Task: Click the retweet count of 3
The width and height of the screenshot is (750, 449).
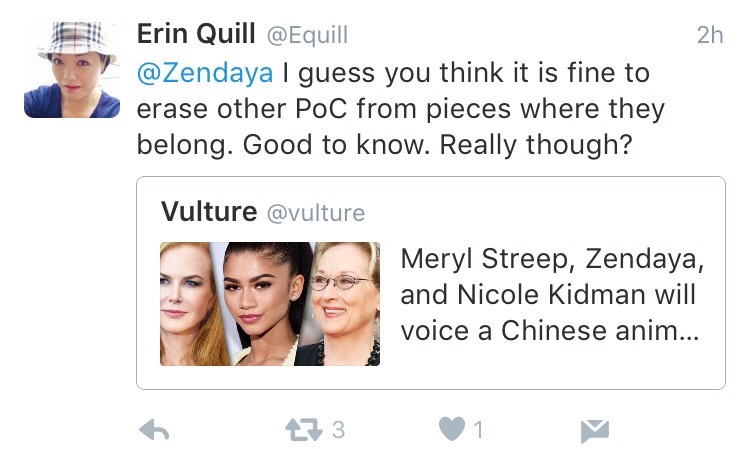Action: click(x=338, y=430)
